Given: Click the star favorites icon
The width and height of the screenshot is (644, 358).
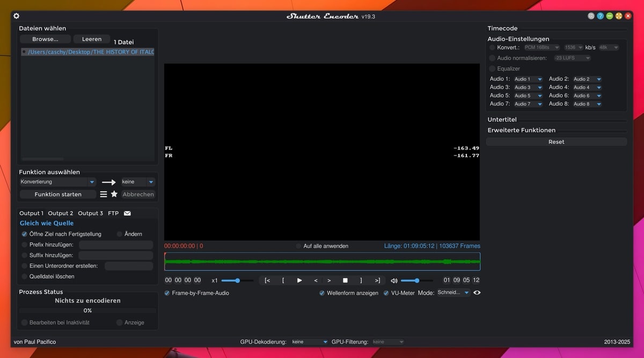Looking at the screenshot, I should 114,194.
